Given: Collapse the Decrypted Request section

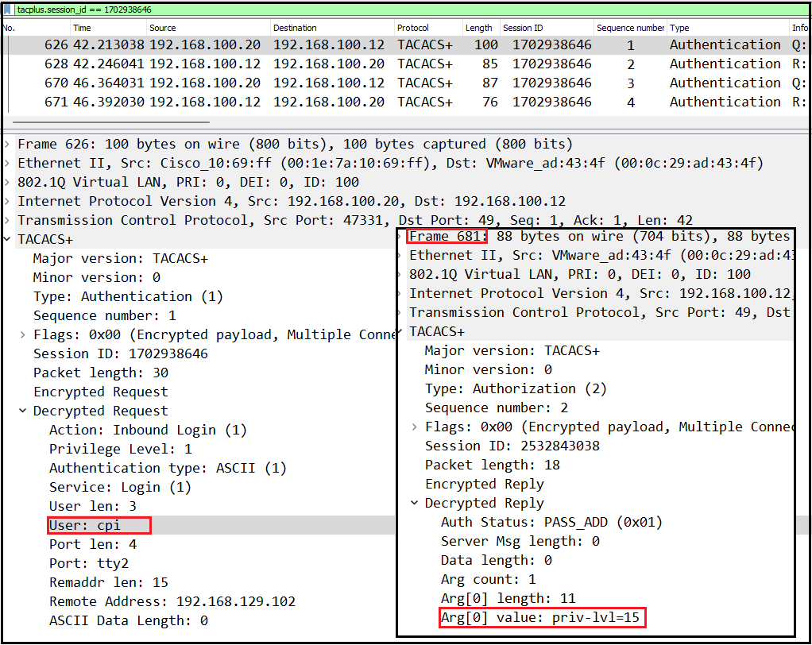Looking at the screenshot, I should [24, 411].
